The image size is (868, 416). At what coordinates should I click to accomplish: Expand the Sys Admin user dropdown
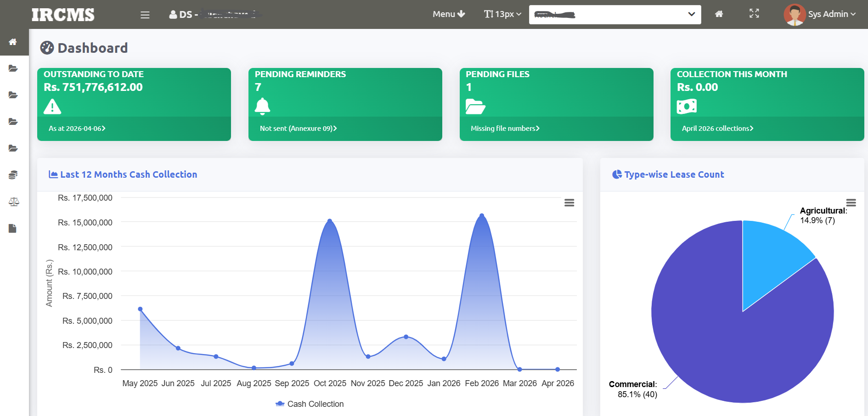point(832,14)
